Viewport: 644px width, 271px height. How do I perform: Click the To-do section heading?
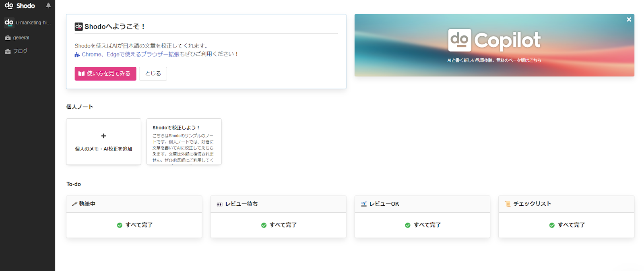(x=74, y=184)
